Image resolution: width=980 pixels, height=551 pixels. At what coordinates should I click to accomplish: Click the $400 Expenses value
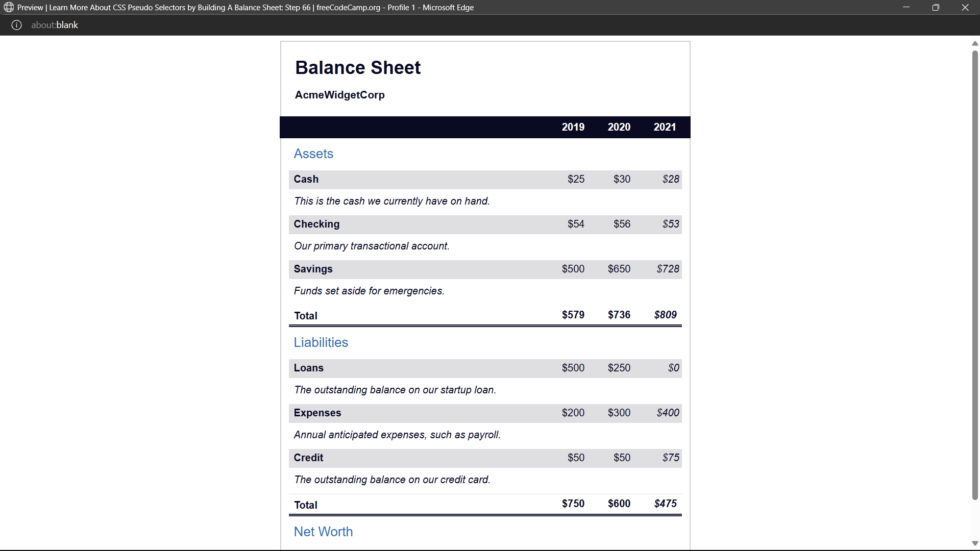(x=668, y=413)
